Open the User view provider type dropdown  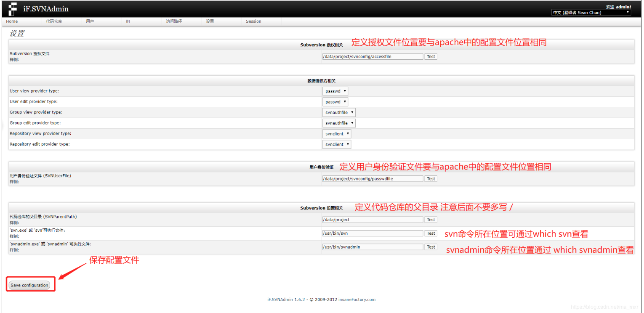coord(335,91)
